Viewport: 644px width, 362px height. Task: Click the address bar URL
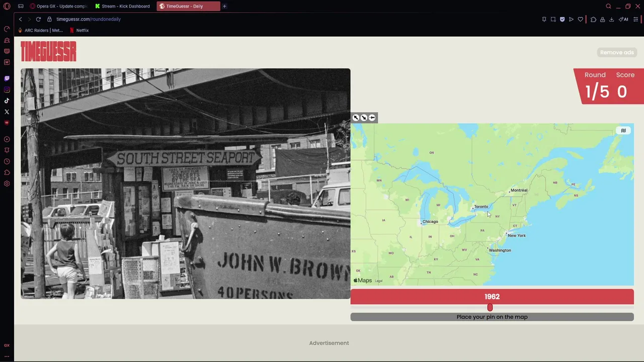pyautogui.click(x=89, y=19)
